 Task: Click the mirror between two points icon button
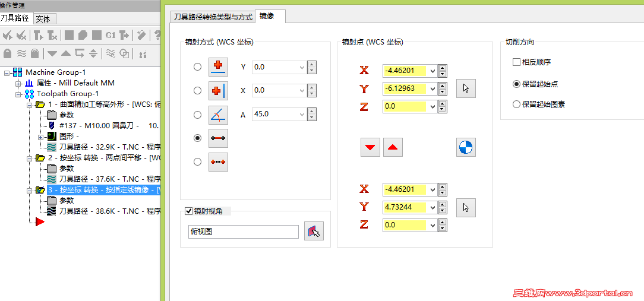pyautogui.click(x=218, y=161)
